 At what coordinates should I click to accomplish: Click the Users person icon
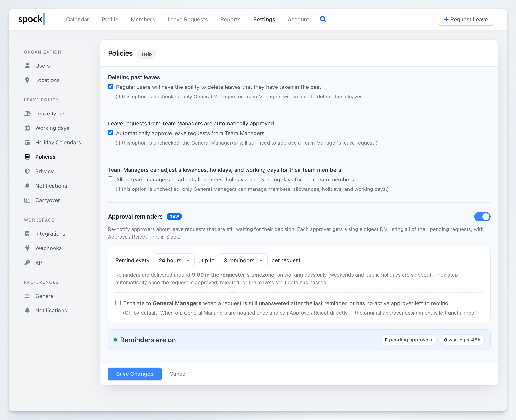[x=27, y=66]
